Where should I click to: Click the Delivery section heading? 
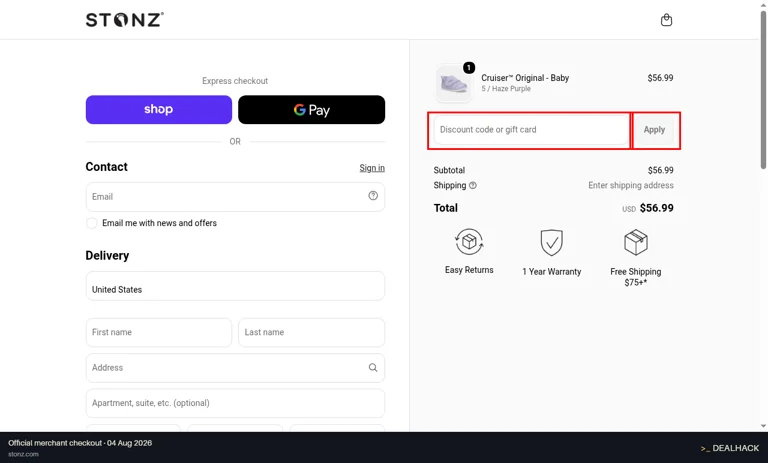point(107,255)
